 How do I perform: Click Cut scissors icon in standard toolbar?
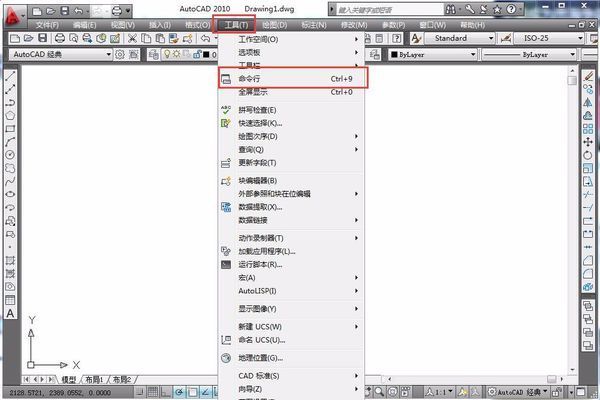coord(132,38)
